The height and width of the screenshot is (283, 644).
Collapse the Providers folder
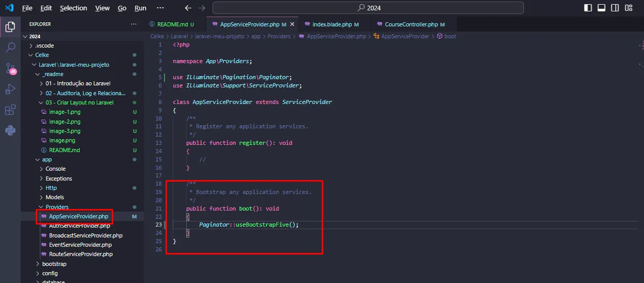[57, 207]
